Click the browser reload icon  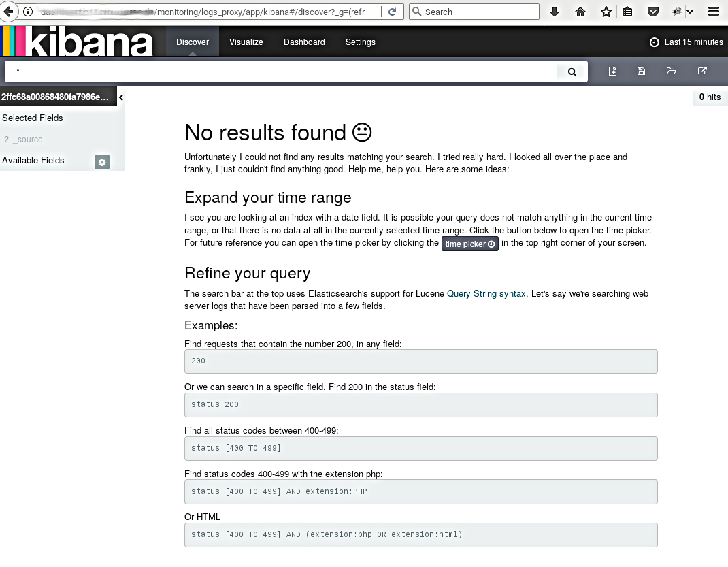click(x=392, y=12)
